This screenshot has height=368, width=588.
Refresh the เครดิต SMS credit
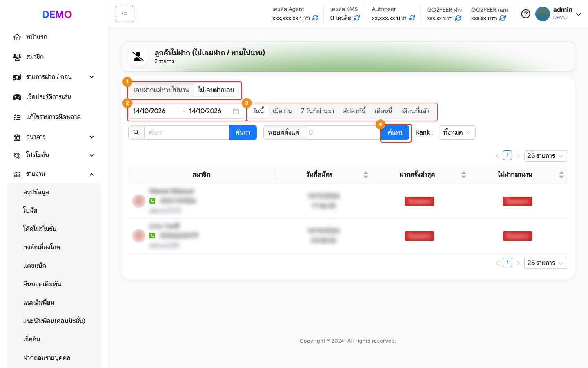tap(357, 18)
